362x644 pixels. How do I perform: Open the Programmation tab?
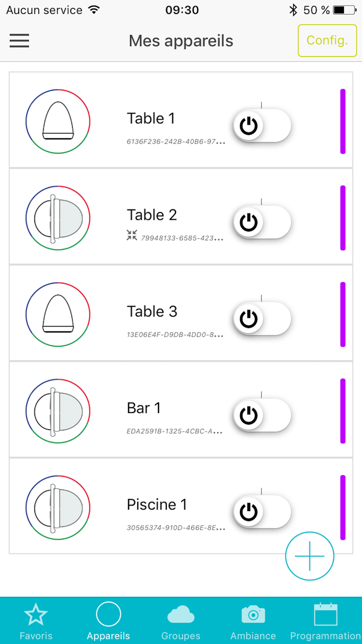click(325, 621)
